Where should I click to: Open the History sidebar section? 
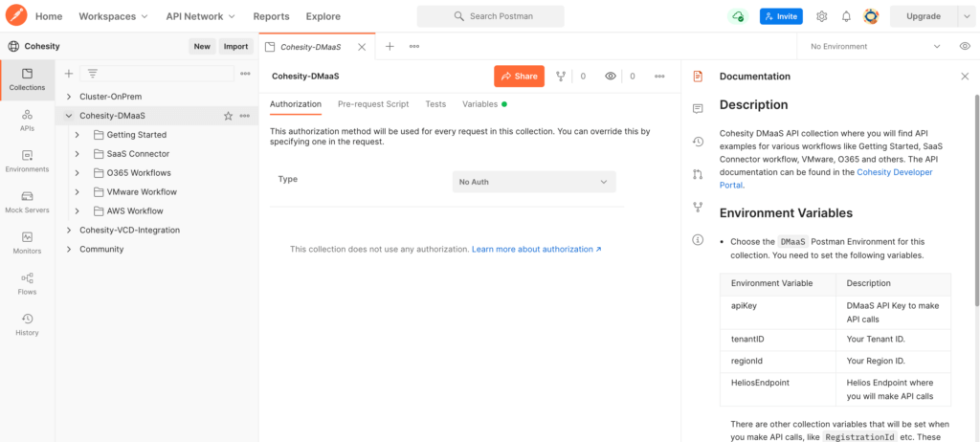27,324
